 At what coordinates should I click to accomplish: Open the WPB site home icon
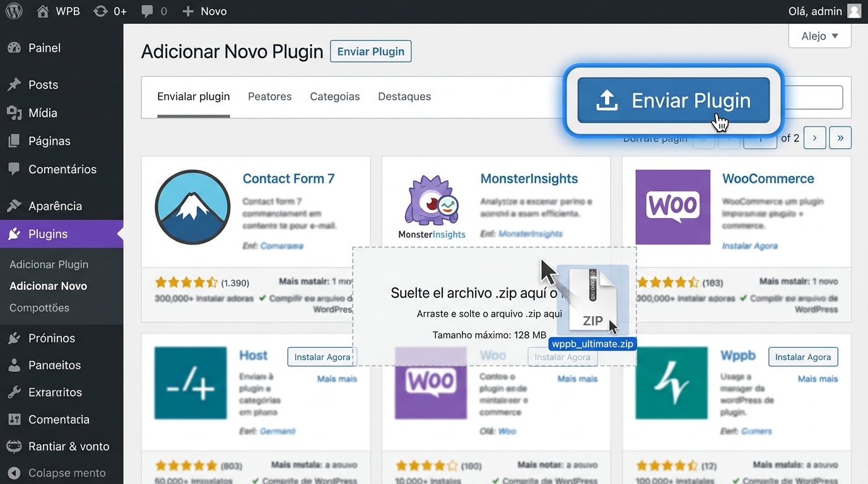[42, 11]
